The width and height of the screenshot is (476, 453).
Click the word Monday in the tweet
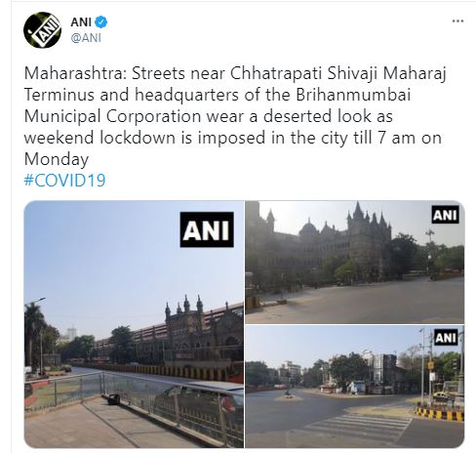coord(57,159)
